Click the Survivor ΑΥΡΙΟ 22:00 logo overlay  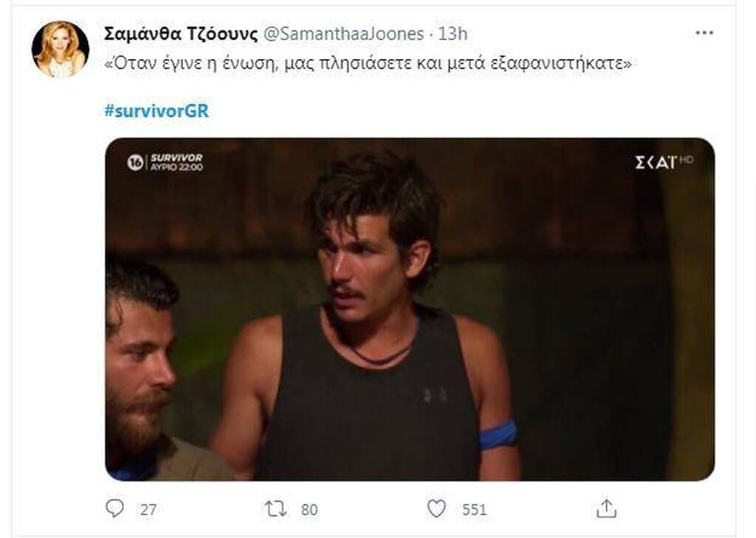(176, 162)
